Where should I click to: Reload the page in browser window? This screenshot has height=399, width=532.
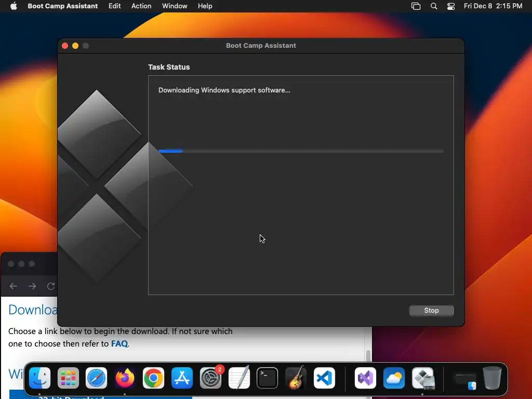click(51, 286)
